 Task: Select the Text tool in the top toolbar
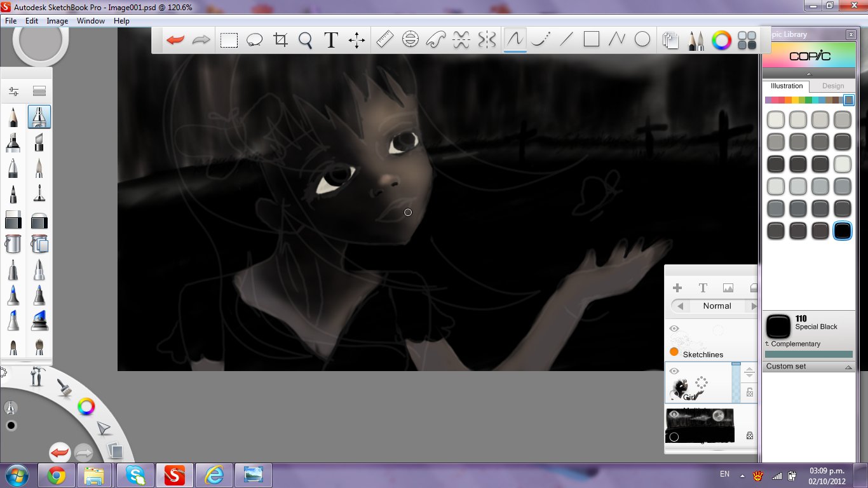pyautogui.click(x=330, y=40)
